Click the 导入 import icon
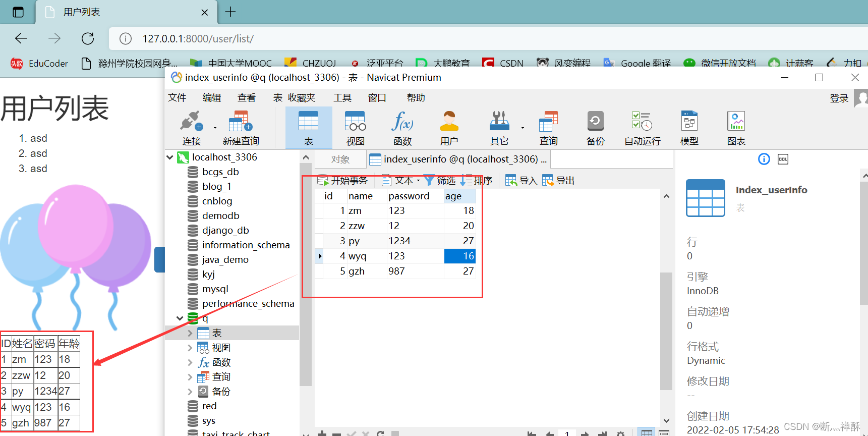 (511, 180)
